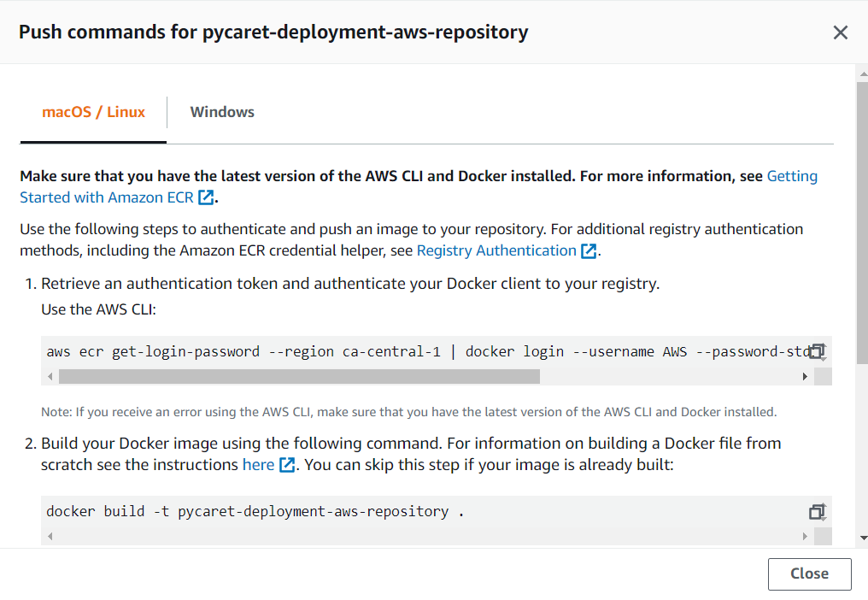Click external link icon after Amazon ECR
Viewport: 868px width, 600px height.
pos(206,197)
